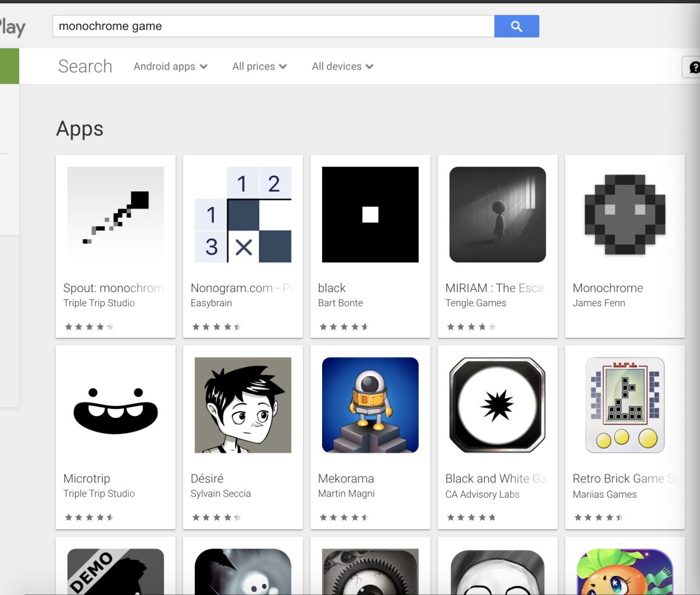Image resolution: width=700 pixels, height=595 pixels.
Task: Open the Easybrain developer link
Action: pos(211,303)
